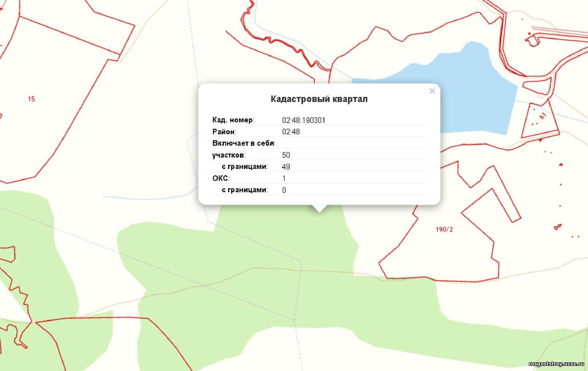Click the Кадастровый квартал popup title
This screenshot has width=588, height=371.
tap(319, 99)
